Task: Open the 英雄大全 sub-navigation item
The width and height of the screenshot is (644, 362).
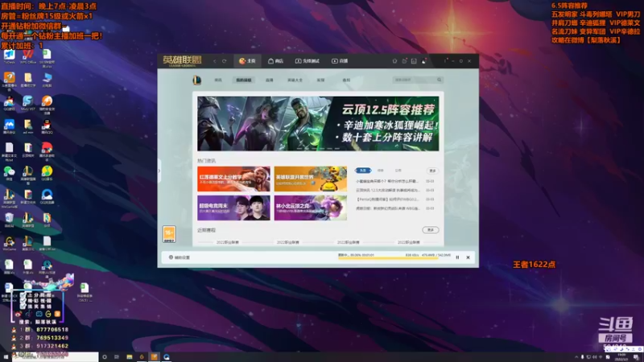Action: coord(295,80)
